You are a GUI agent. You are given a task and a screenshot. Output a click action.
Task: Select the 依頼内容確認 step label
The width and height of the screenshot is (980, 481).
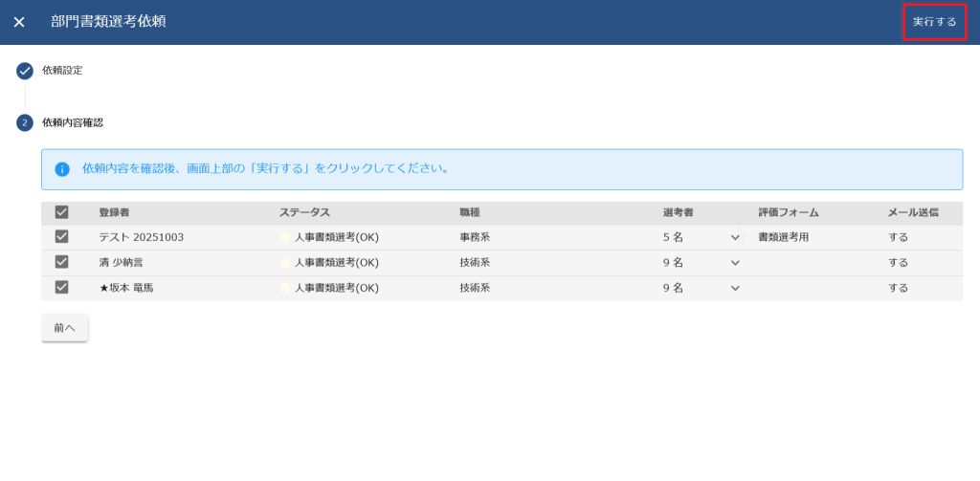point(73,123)
